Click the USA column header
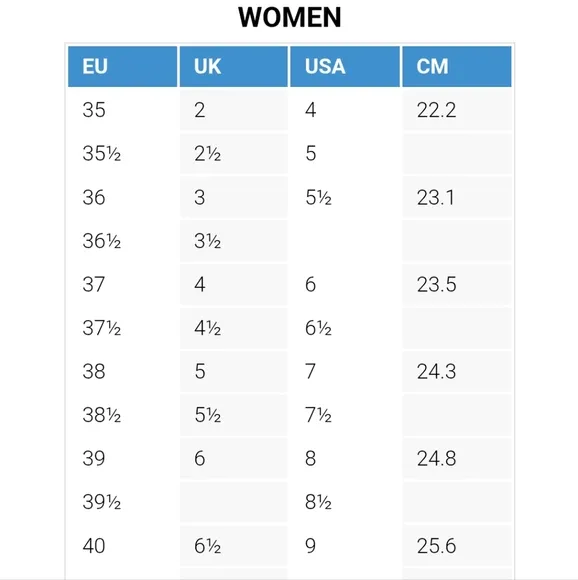 pos(345,67)
